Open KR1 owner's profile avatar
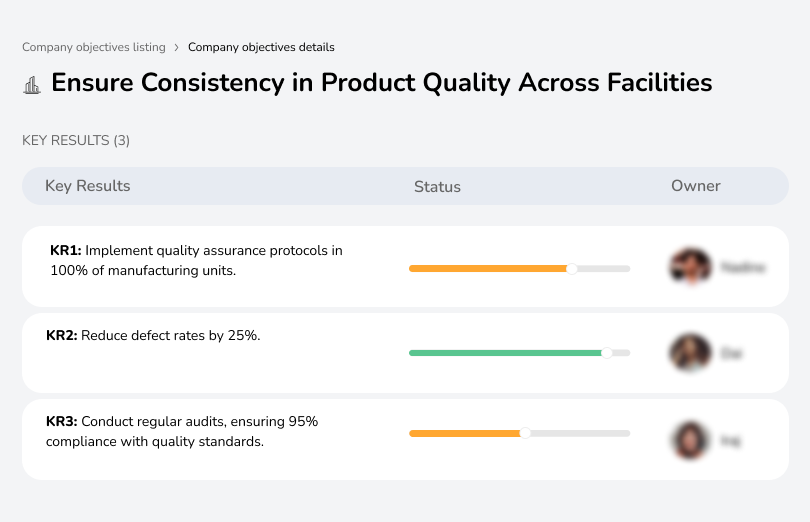The height and width of the screenshot is (522, 810). pos(690,267)
